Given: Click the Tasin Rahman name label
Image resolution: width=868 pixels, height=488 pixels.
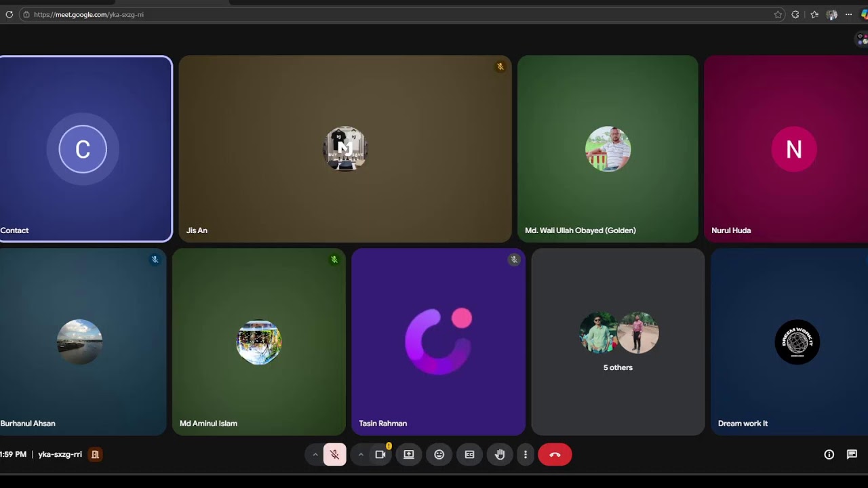Looking at the screenshot, I should click(383, 424).
